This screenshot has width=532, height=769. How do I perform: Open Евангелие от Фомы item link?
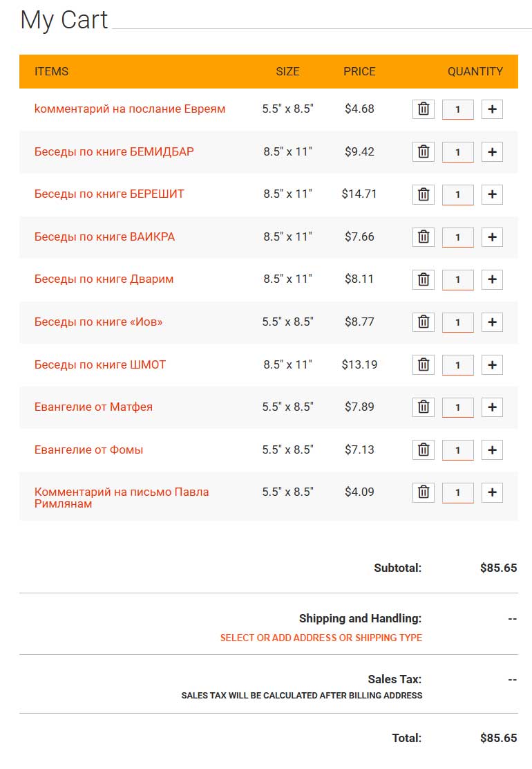(x=88, y=450)
